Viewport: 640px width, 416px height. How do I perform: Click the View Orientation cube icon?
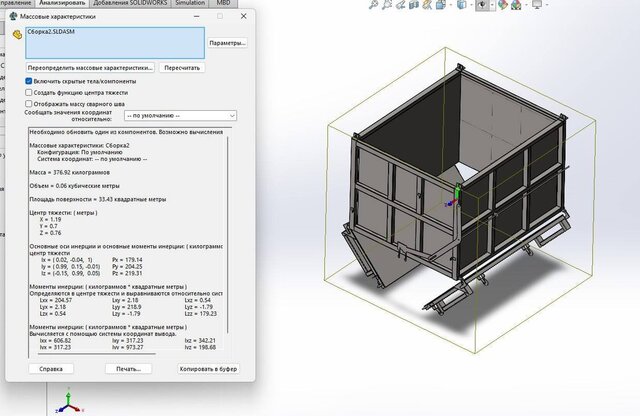pos(441,5)
